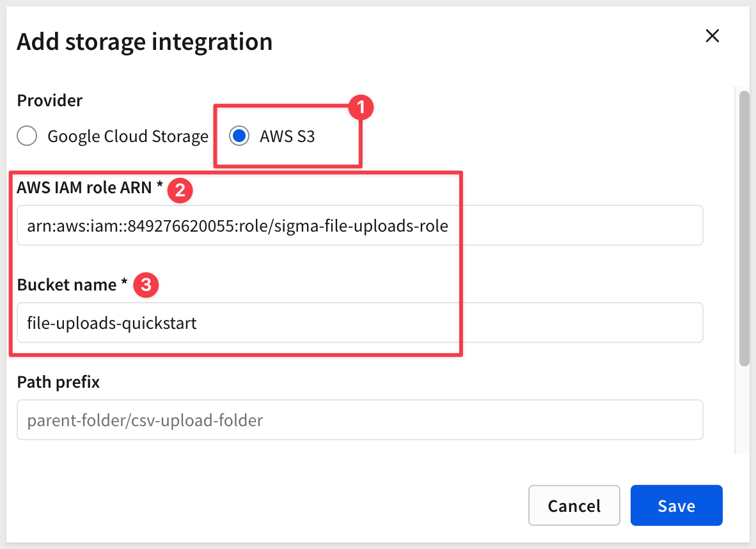Click the Provider section label
Screen dimensions: 756x549
pos(50,100)
